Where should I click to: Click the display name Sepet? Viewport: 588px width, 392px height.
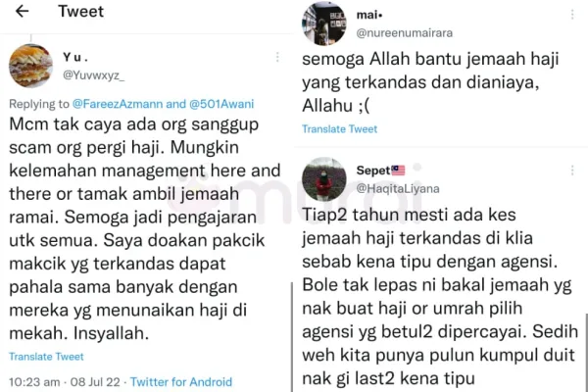tap(373, 171)
